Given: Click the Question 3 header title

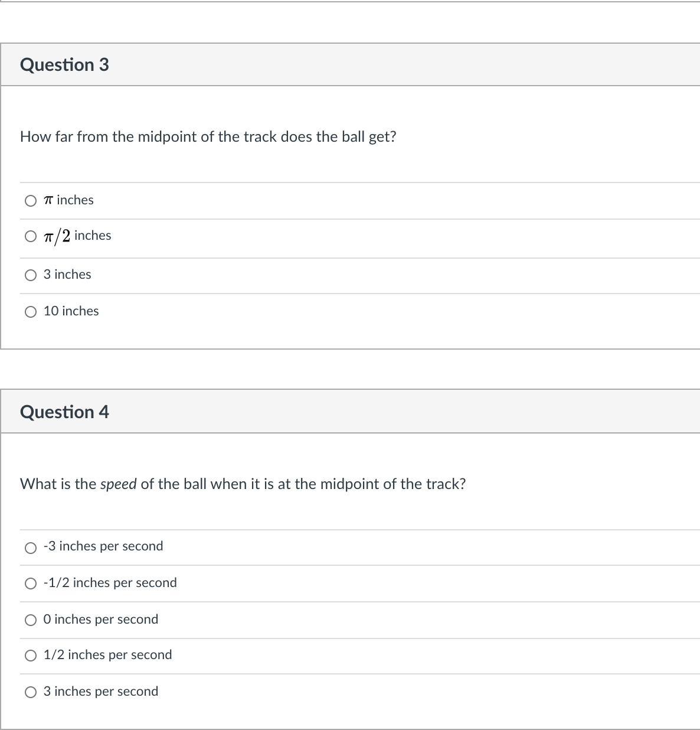Looking at the screenshot, I should (x=64, y=64).
